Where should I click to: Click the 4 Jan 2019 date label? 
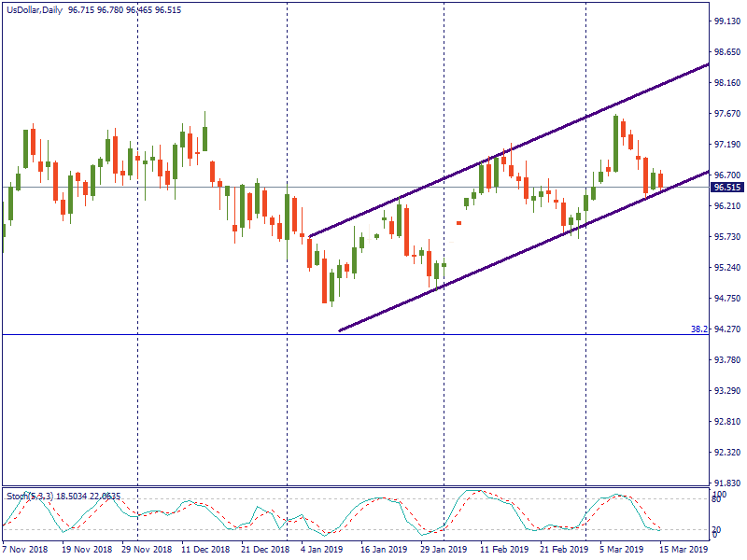tap(323, 550)
